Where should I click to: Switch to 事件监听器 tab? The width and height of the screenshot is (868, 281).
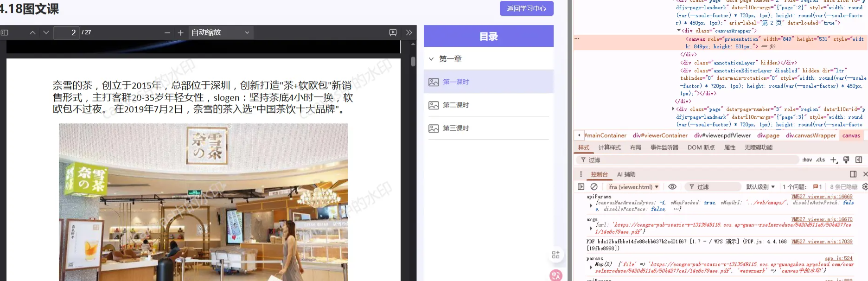(x=664, y=147)
